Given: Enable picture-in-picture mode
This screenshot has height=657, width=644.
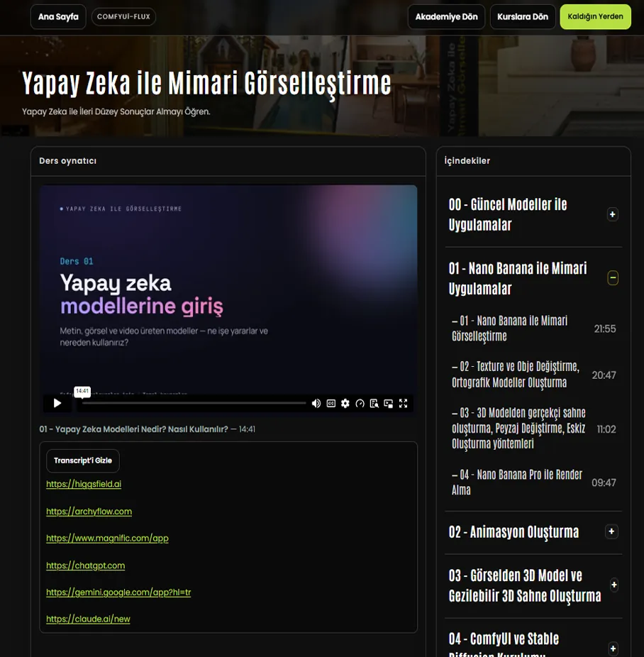Looking at the screenshot, I should click(x=389, y=403).
